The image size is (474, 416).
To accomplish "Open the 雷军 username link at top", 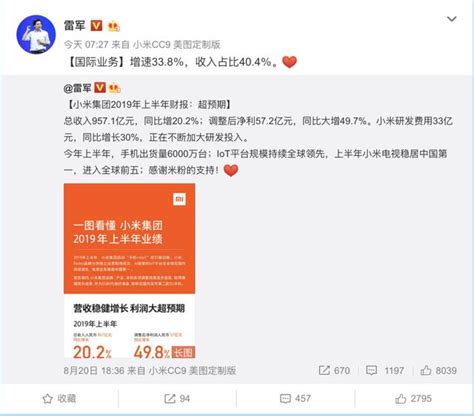I will [75, 25].
